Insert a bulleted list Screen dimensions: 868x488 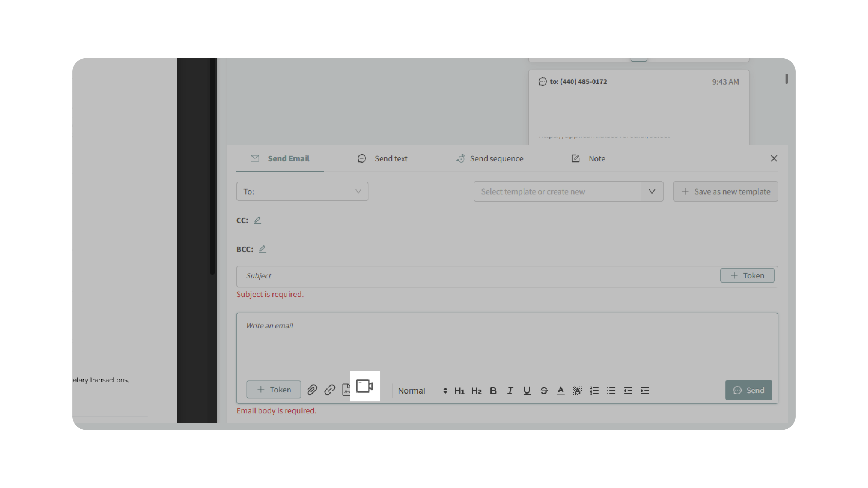click(x=611, y=391)
